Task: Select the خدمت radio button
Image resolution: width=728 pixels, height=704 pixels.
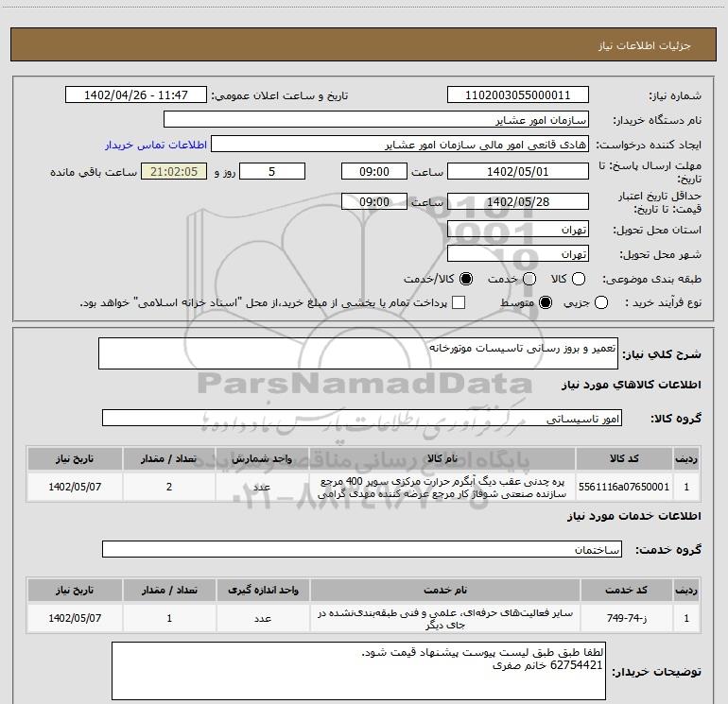Action: click(529, 279)
